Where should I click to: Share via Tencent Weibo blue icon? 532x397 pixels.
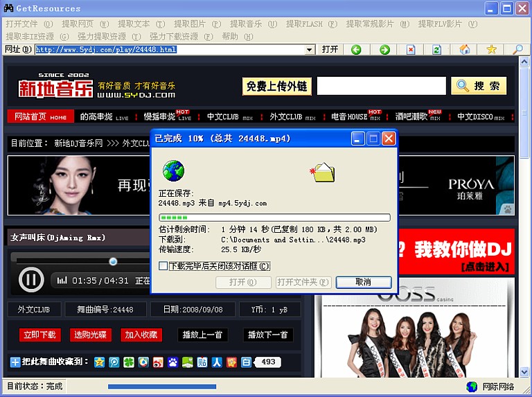(114, 362)
